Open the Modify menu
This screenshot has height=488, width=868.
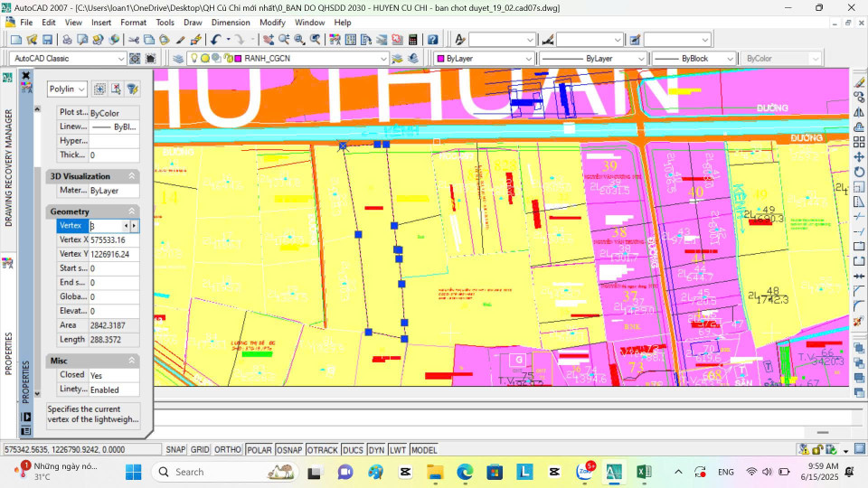coord(272,23)
